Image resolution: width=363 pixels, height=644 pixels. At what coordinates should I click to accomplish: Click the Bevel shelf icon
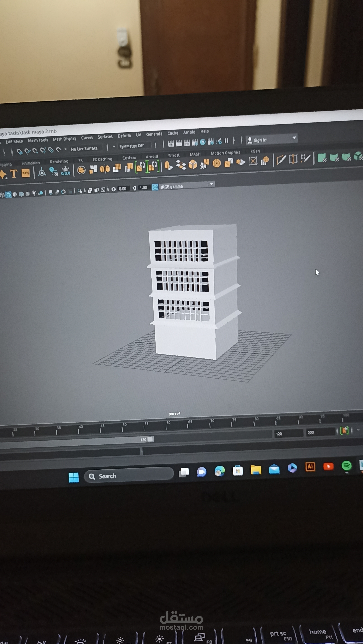tap(193, 164)
